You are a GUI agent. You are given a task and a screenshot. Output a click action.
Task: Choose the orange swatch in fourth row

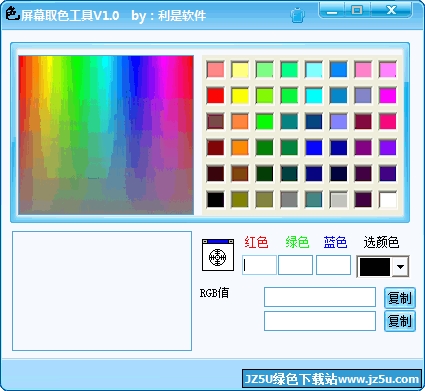(x=240, y=147)
